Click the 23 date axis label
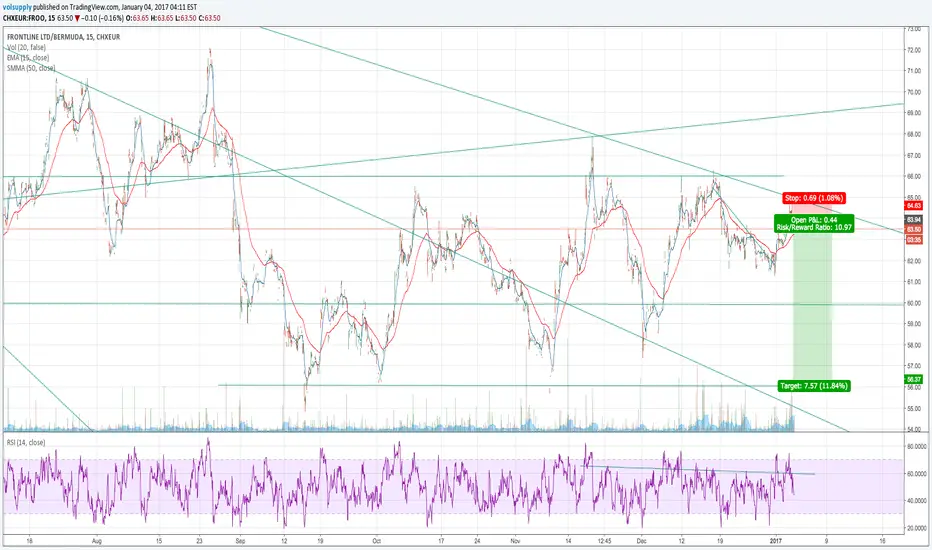This screenshot has width=932, height=550. [200, 542]
